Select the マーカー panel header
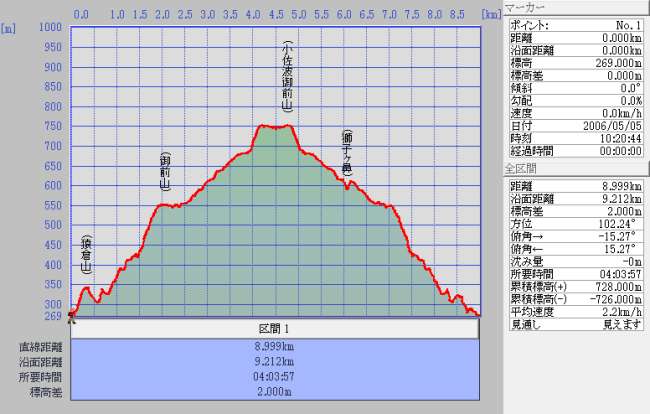 (575, 7)
